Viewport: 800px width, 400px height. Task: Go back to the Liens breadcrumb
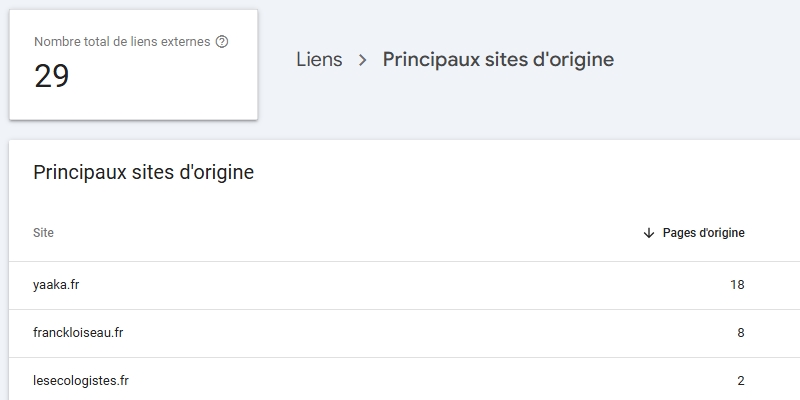319,60
